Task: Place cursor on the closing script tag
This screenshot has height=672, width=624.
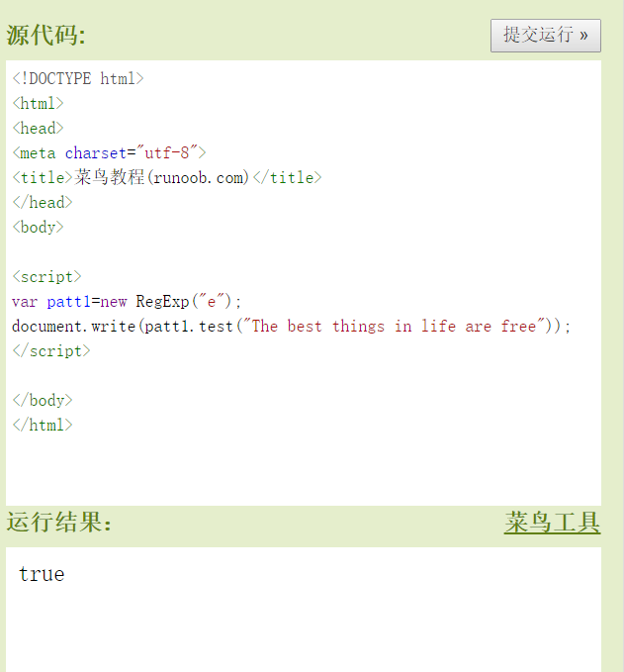Action: (51, 350)
